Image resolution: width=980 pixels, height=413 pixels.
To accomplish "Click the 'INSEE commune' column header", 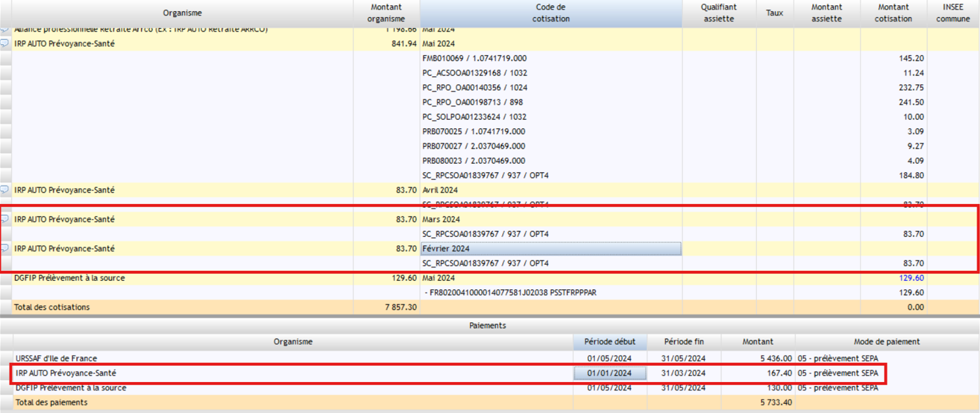I will [x=952, y=13].
